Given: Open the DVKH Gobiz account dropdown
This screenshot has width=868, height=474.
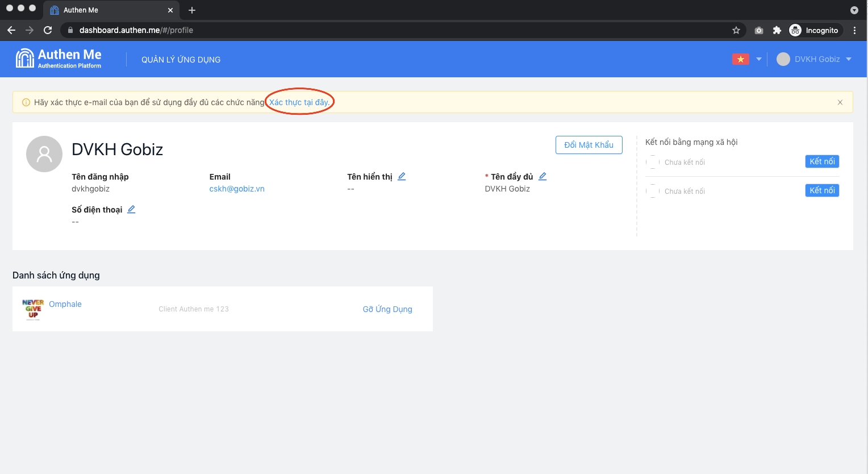Looking at the screenshot, I should click(814, 59).
